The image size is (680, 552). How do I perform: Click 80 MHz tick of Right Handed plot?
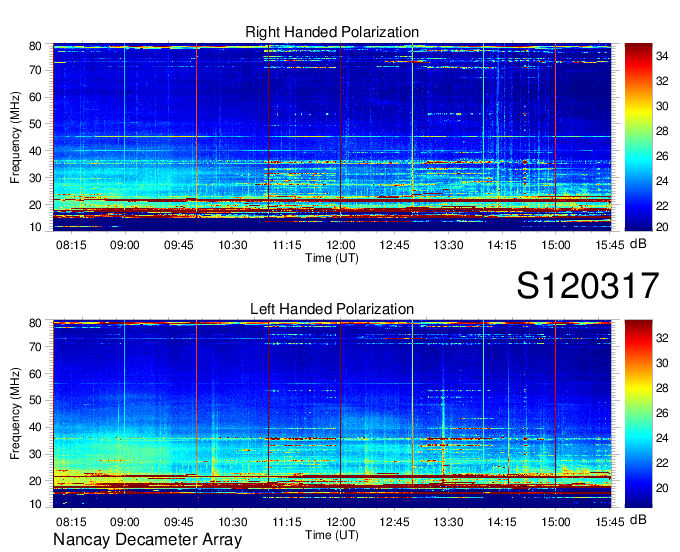point(35,46)
